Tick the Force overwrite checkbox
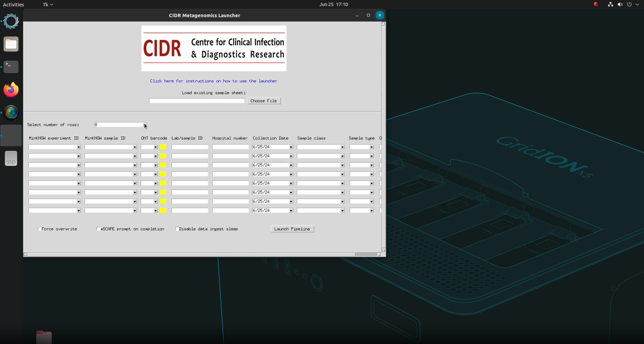The width and height of the screenshot is (644, 344). pyautogui.click(x=39, y=229)
